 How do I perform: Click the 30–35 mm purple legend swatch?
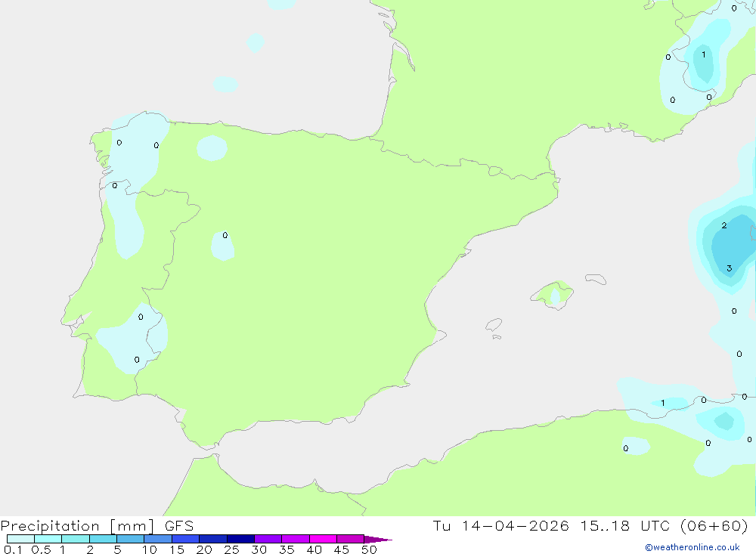pyautogui.click(x=268, y=539)
